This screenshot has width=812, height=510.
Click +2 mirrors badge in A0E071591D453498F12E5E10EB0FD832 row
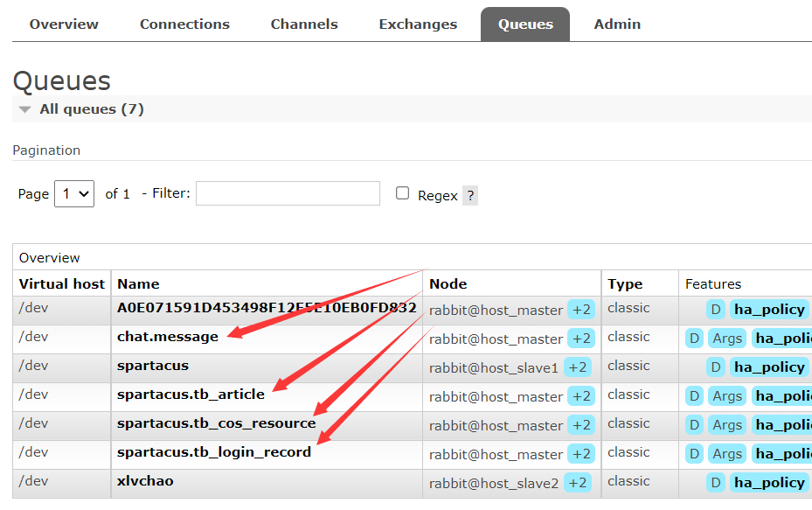tap(581, 310)
